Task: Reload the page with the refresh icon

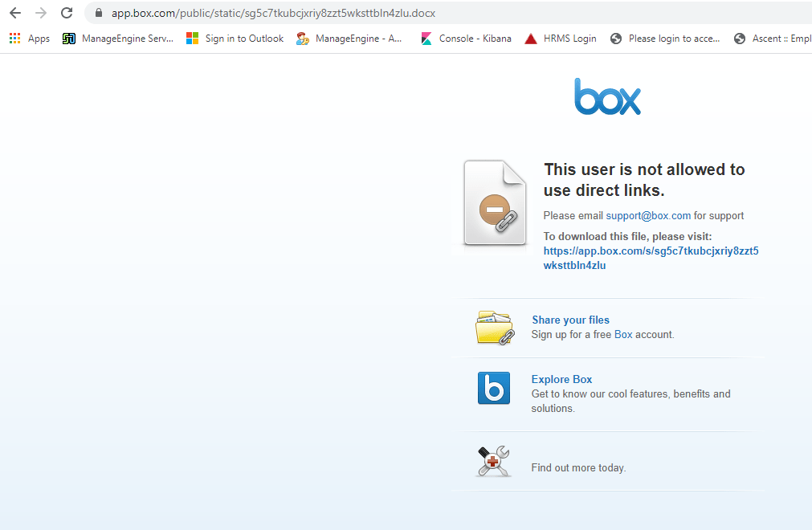Action: click(x=67, y=13)
